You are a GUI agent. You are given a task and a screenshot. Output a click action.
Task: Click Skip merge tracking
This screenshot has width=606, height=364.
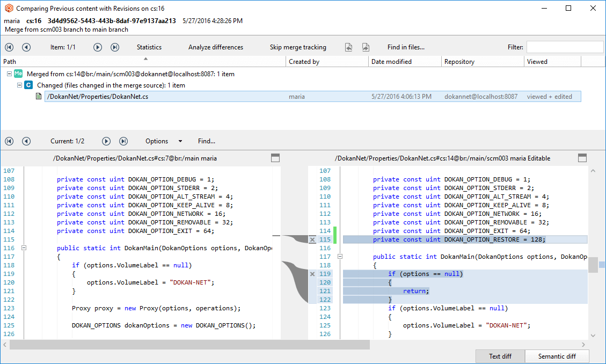point(298,47)
